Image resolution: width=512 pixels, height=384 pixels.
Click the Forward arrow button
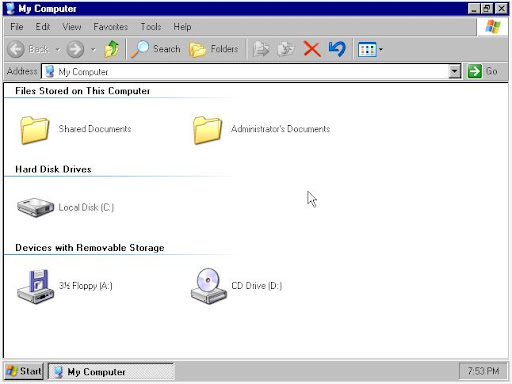click(75, 49)
